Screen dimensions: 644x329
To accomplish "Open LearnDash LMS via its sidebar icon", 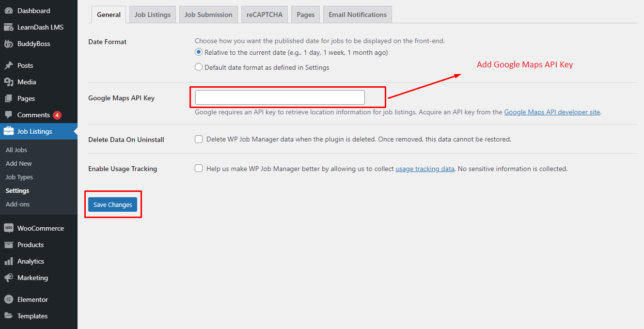I will click(9, 27).
